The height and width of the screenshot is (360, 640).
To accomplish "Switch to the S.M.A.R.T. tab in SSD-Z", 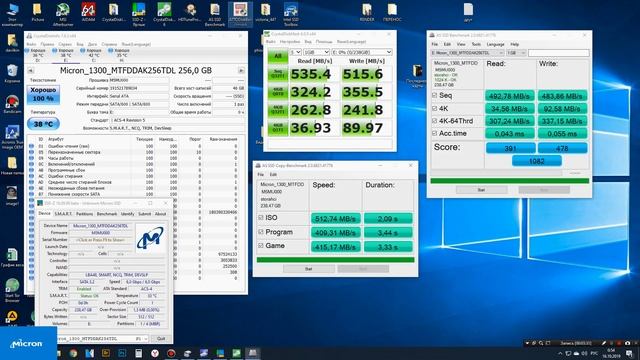I will (x=63, y=214).
